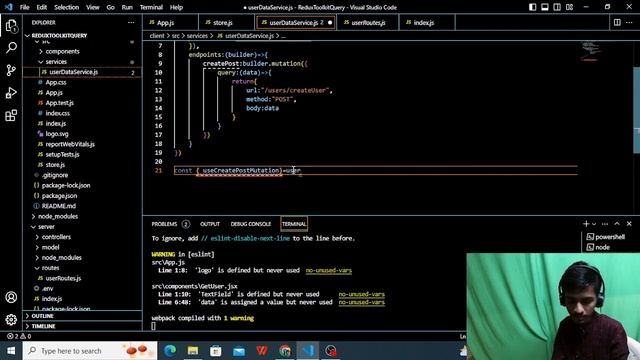This screenshot has height=360, width=640.
Task: Toggle the bottom panel layout icon
Action: coord(545,7)
